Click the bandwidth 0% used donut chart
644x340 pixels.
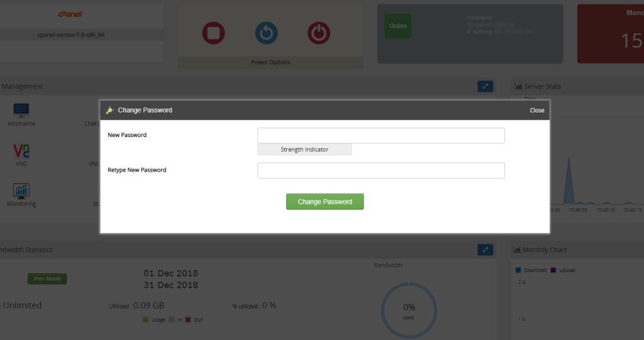tap(409, 310)
